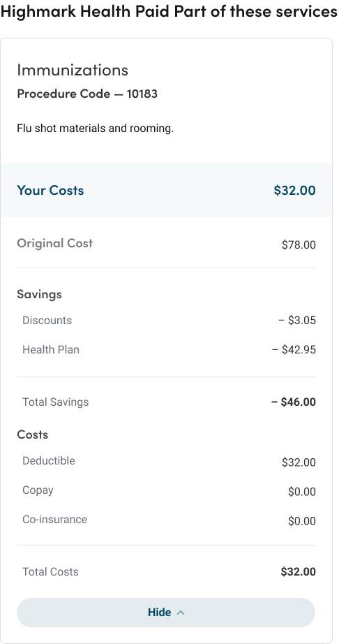The height and width of the screenshot is (644, 339).
Task: Click the Original Cost label
Action: pyautogui.click(x=55, y=243)
